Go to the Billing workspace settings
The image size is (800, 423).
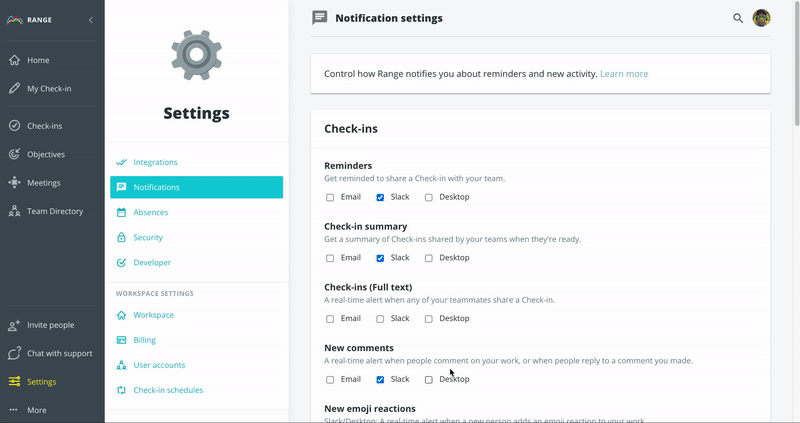pyautogui.click(x=144, y=340)
